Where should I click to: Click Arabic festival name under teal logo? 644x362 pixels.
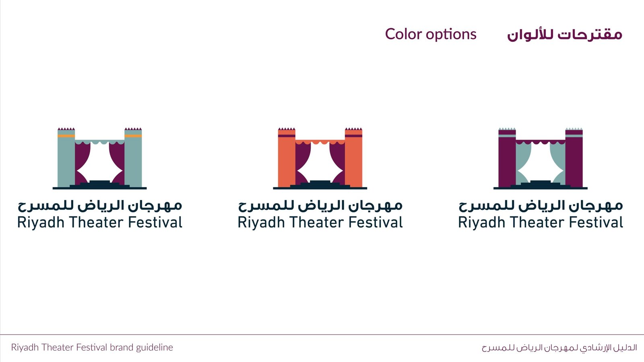point(100,206)
